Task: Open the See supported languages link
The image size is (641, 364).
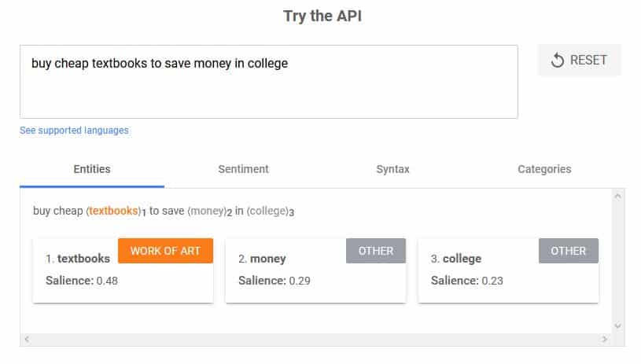Action: (x=74, y=131)
